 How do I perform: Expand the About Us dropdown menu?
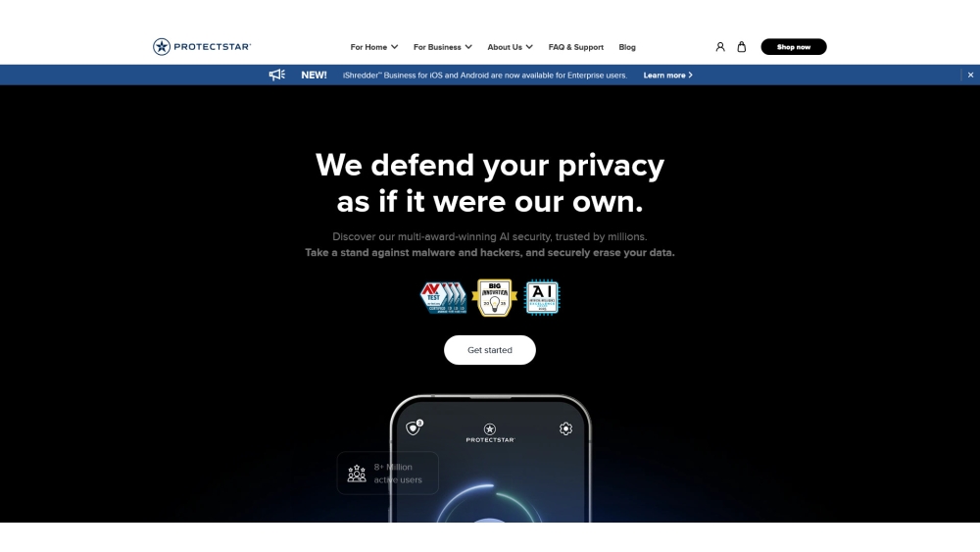pos(510,47)
